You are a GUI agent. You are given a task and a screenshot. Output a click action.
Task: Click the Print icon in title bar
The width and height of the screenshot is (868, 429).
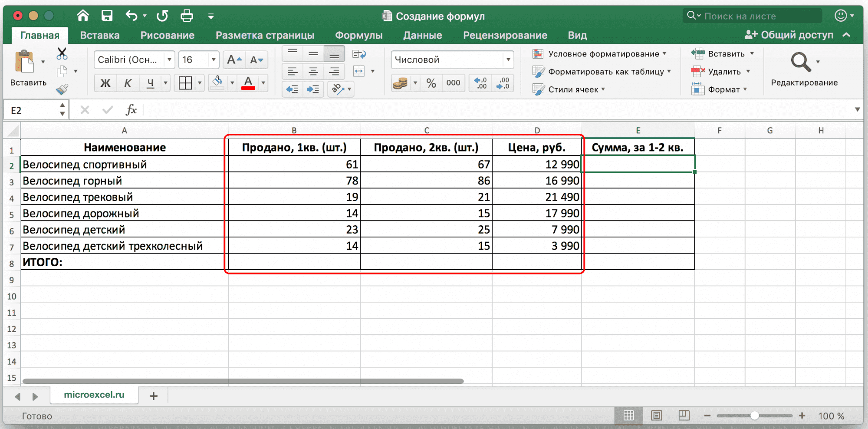point(187,16)
